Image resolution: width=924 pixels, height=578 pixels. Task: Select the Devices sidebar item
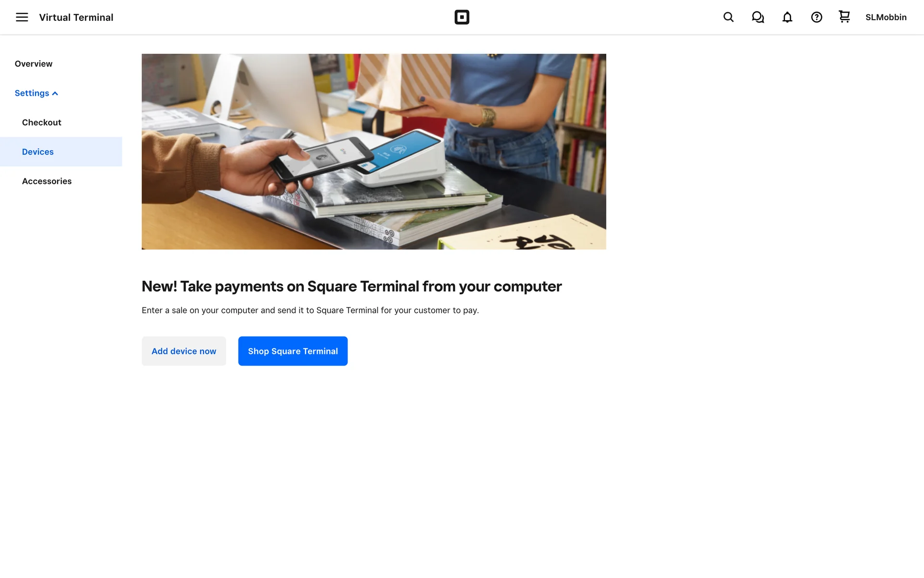point(61,152)
